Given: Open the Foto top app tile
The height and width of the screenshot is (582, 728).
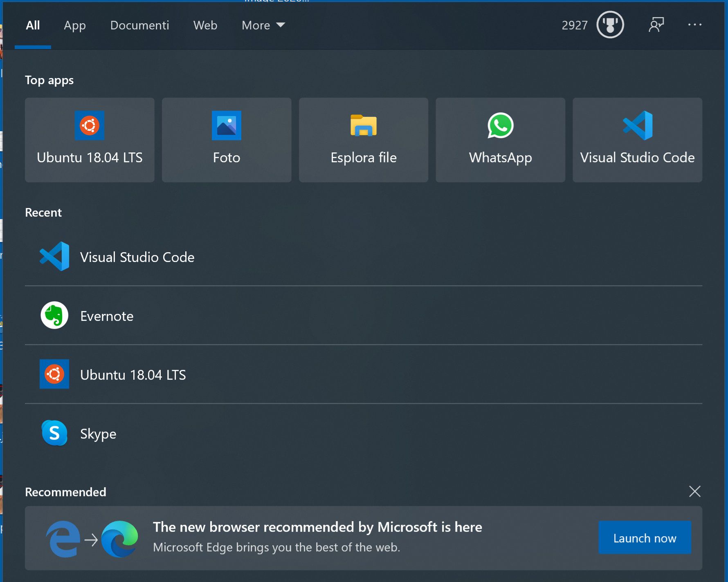Looking at the screenshot, I should pos(227,140).
